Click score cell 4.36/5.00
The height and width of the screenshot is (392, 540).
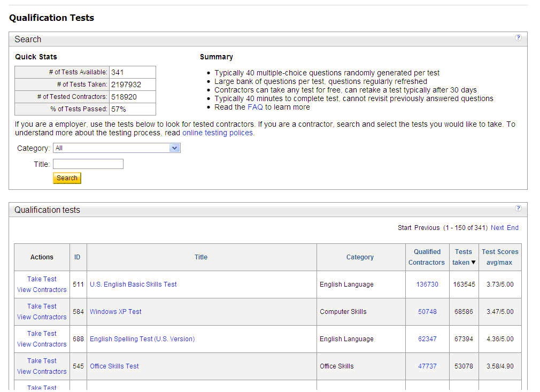click(500, 339)
